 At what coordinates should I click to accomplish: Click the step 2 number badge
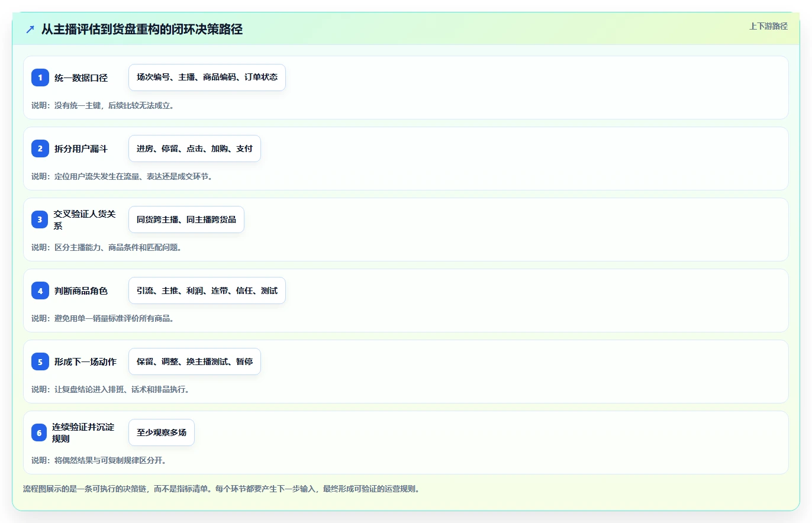40,148
